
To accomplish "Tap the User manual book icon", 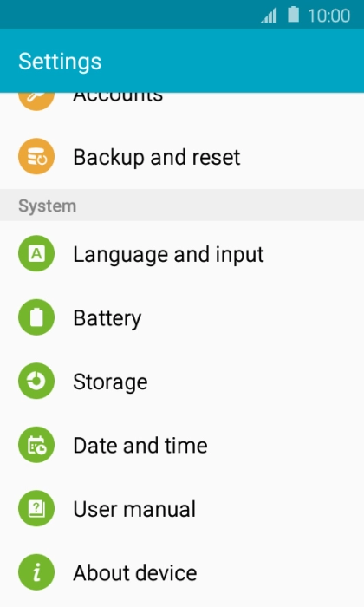I will click(x=36, y=509).
